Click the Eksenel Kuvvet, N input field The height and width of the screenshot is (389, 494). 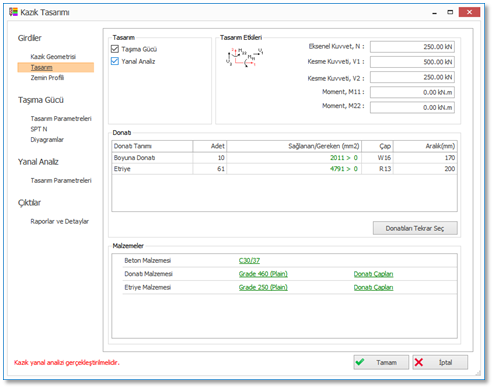coord(412,47)
